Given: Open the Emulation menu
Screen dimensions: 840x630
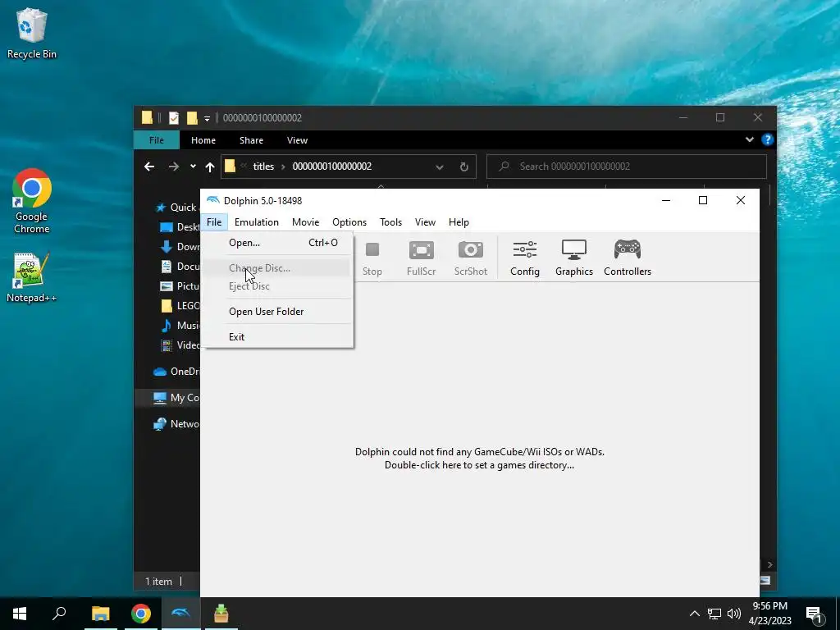Looking at the screenshot, I should pos(257,221).
